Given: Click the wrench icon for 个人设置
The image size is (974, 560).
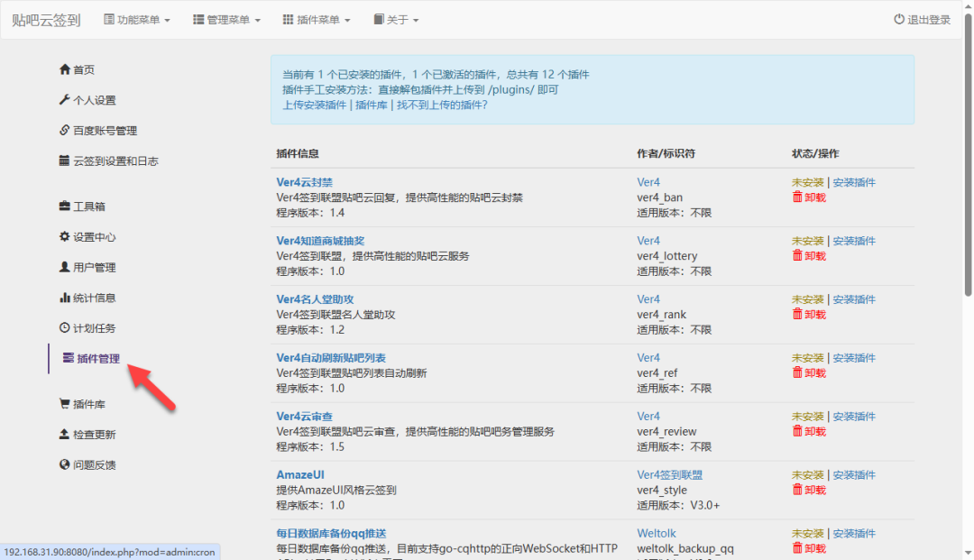Looking at the screenshot, I should tap(64, 100).
